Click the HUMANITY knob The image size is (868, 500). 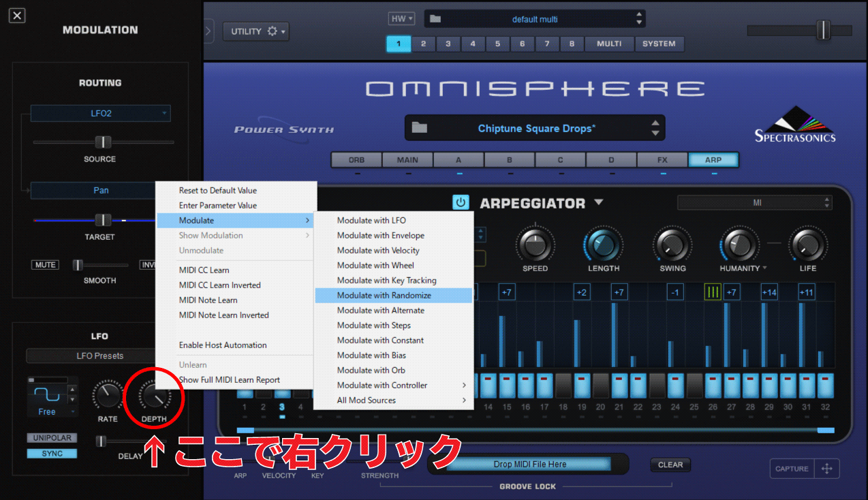739,244
